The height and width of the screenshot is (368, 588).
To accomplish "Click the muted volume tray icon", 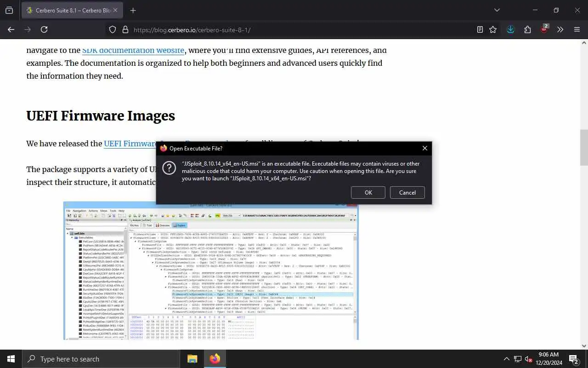I will (x=529, y=359).
